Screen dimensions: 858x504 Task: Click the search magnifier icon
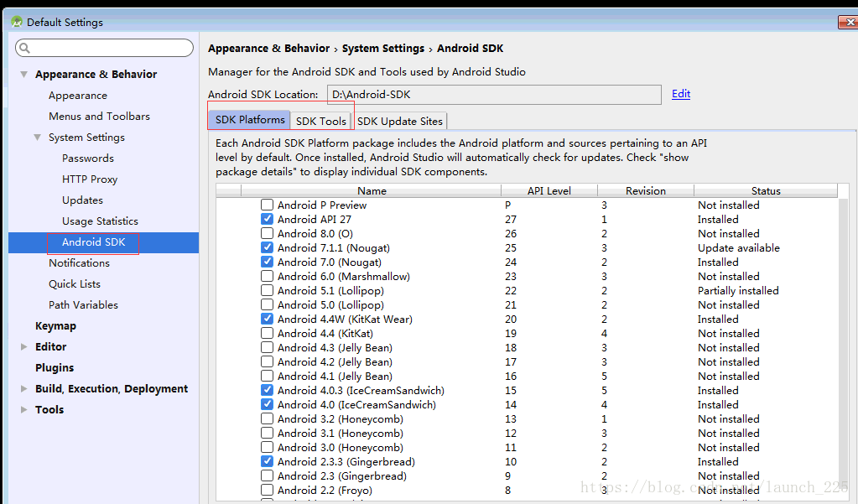click(x=24, y=48)
